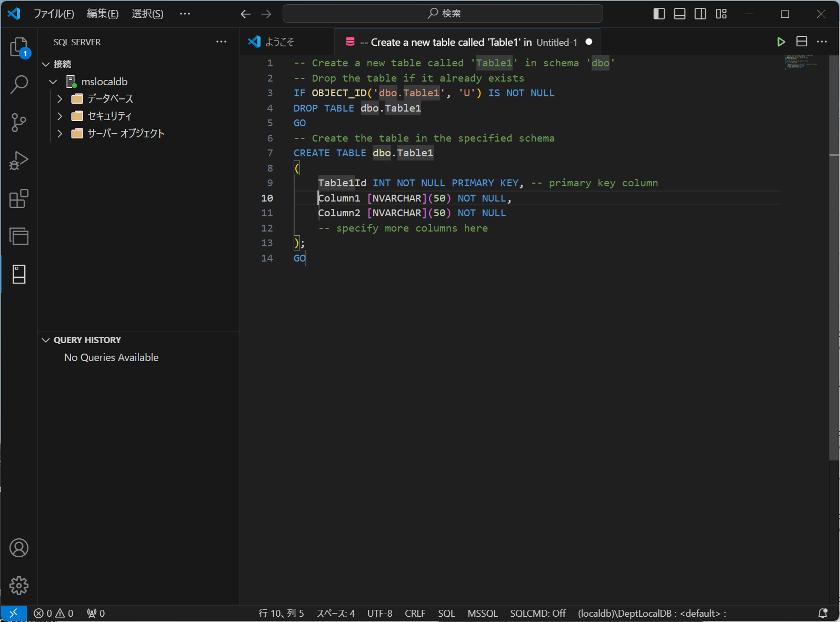Open Source Control view icon

click(x=19, y=123)
